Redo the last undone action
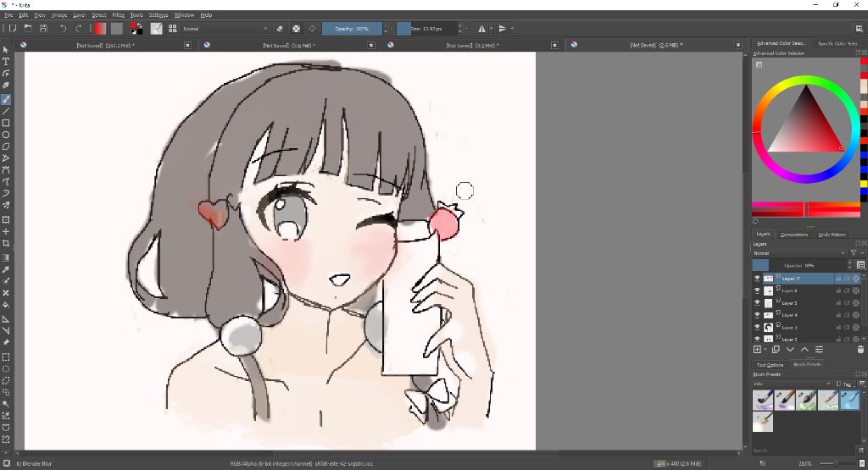868x470 pixels. coord(79,28)
